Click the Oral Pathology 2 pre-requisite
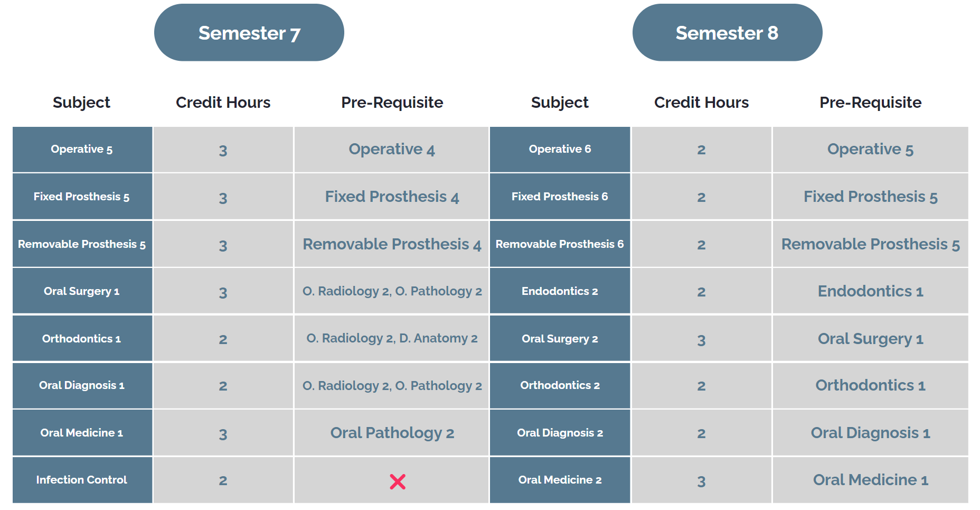 pyautogui.click(x=392, y=433)
